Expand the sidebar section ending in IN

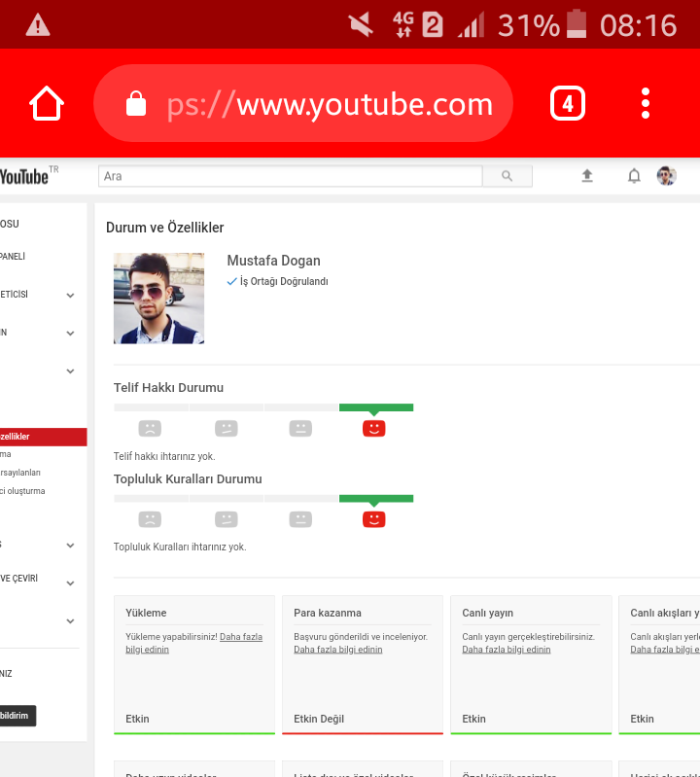70,333
